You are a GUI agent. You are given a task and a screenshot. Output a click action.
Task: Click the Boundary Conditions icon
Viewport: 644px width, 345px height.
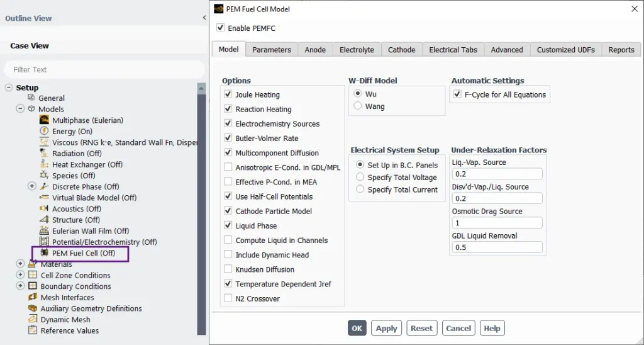(33, 286)
